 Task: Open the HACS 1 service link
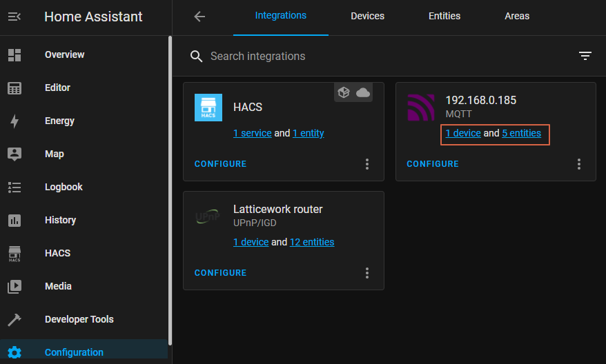point(253,133)
